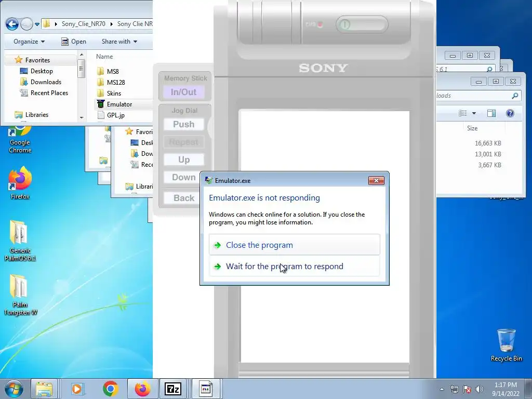Select the MS128 folder
Screen dimensions: 532x399
[x=116, y=82]
